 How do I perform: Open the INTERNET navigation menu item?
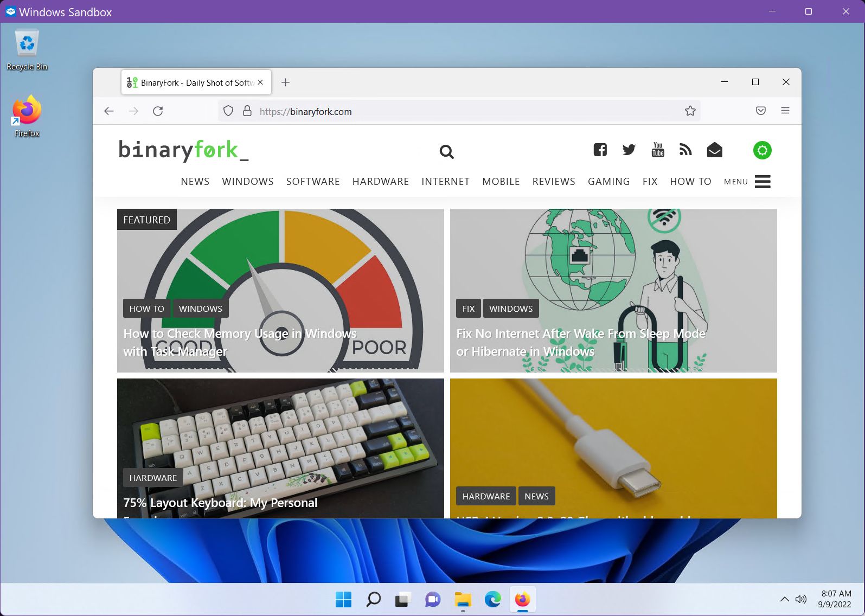point(446,182)
